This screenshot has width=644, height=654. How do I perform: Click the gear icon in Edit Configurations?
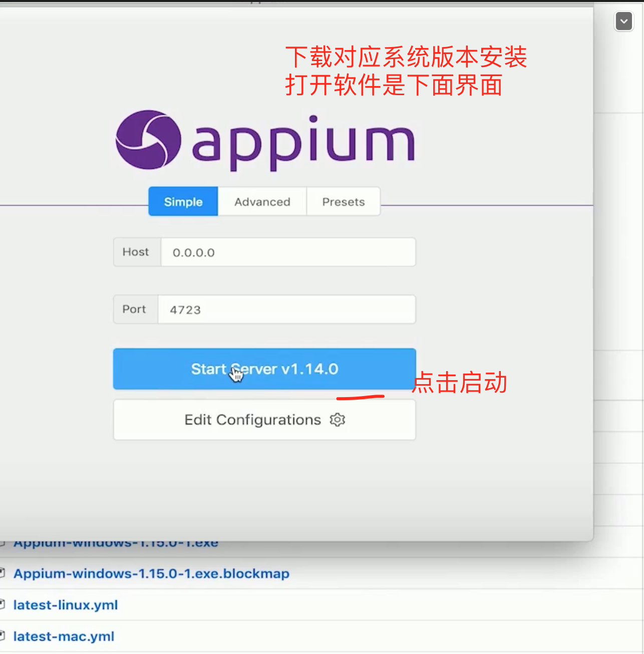(x=338, y=420)
